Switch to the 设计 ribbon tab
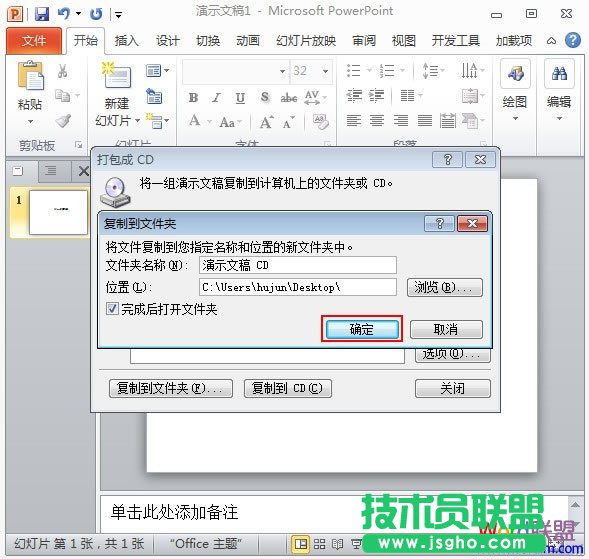Screen dimensions: 589x559 [168, 40]
